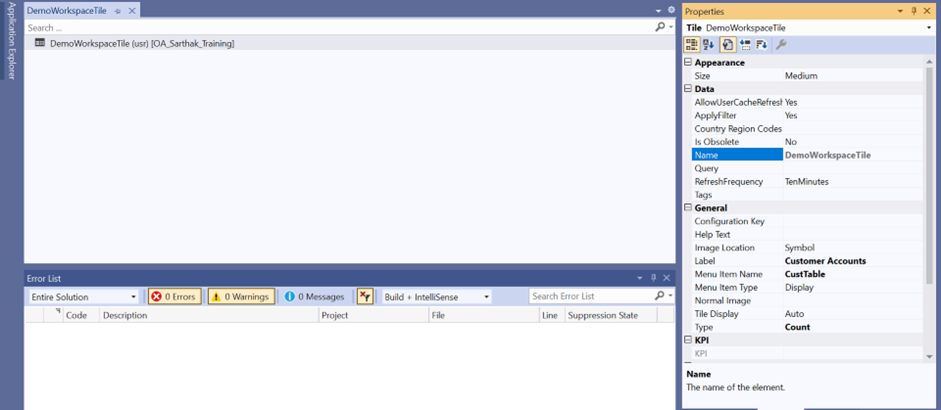941x410 pixels.
Task: Click the Name property value field
Action: point(853,155)
